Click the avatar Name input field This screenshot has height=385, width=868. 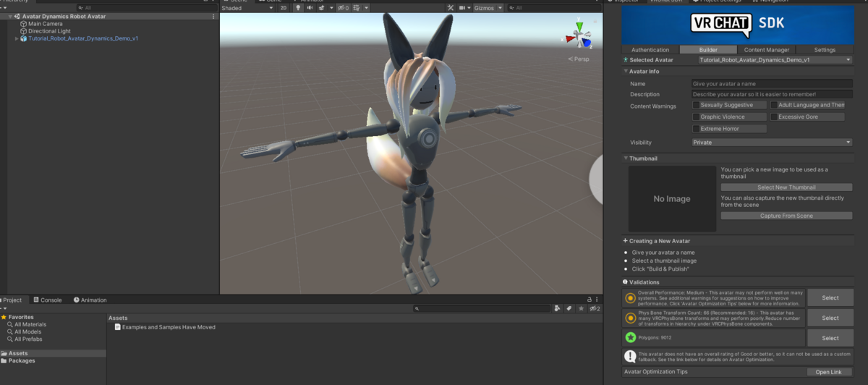coord(772,84)
